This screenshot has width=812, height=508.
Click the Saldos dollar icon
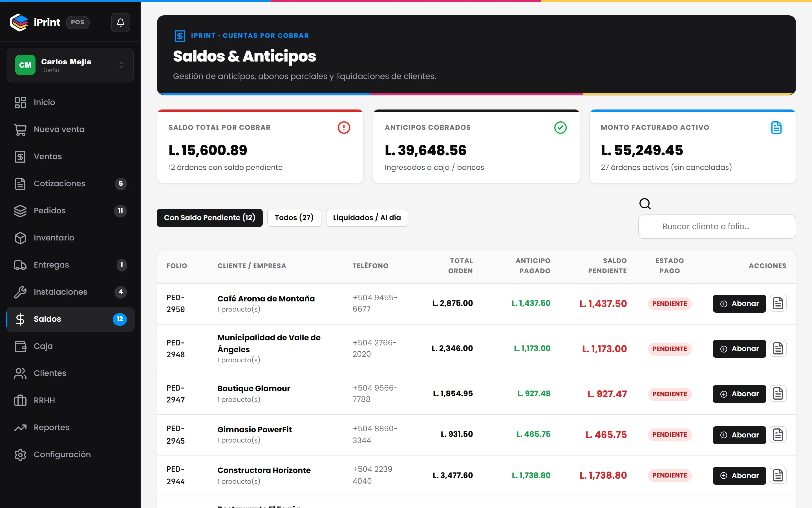click(20, 319)
